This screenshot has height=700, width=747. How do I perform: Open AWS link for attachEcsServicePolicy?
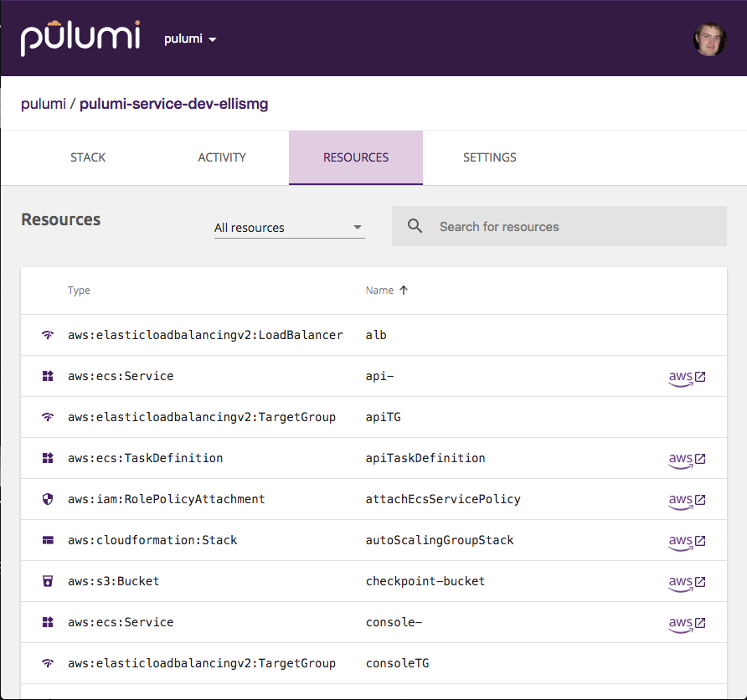click(687, 500)
